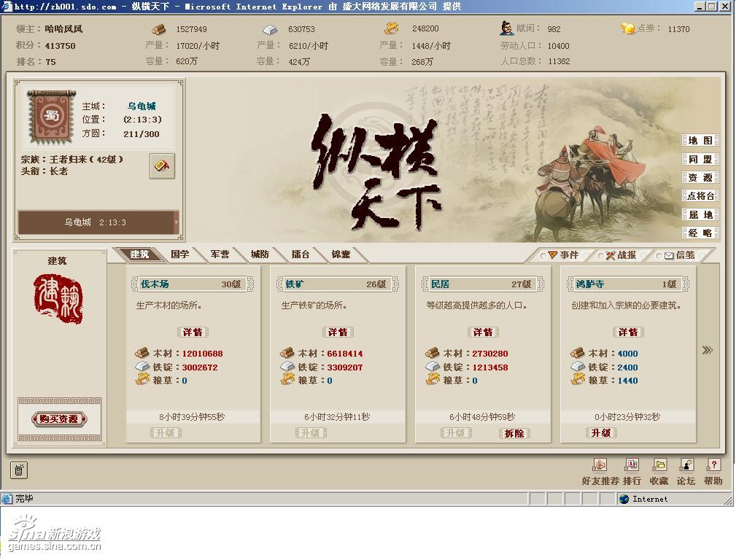Select the 事件 events radio button

(x=543, y=256)
